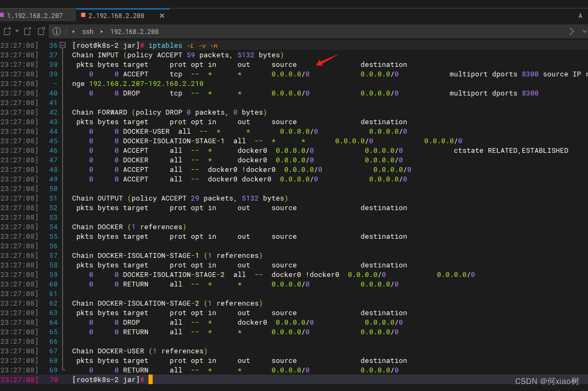Click the DOCKER target on line 47
588x391 pixels.
click(136, 160)
